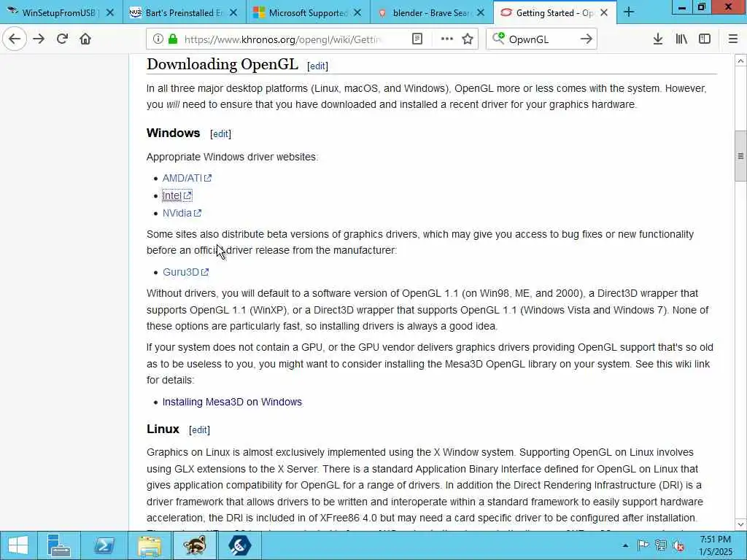
Task: Launch PowerShell from the taskbar
Action: tap(104, 545)
